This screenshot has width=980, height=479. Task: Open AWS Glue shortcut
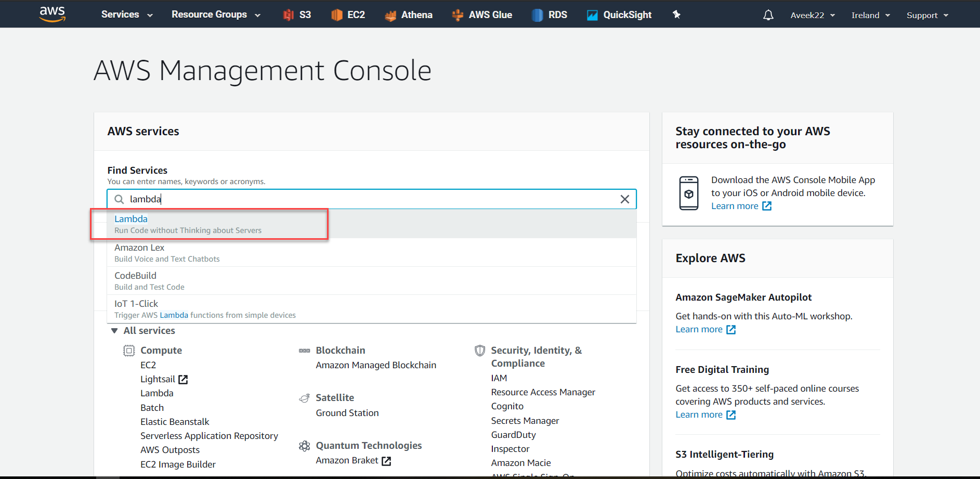click(x=482, y=15)
